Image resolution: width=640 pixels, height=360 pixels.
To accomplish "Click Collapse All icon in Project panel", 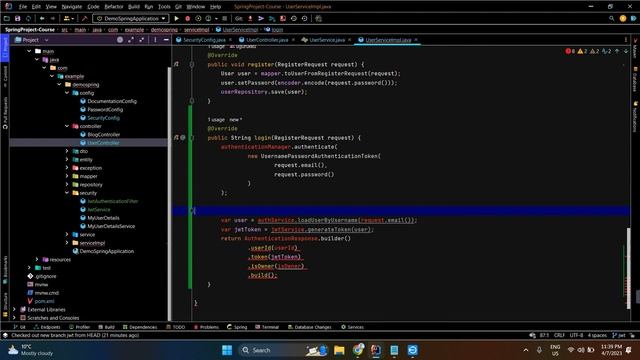I will (x=142, y=40).
